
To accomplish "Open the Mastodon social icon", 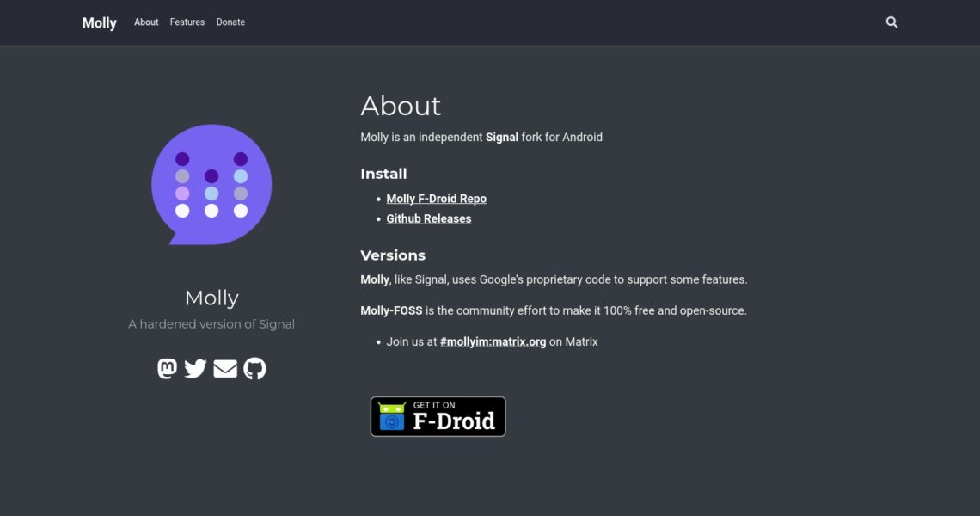I will click(x=168, y=369).
